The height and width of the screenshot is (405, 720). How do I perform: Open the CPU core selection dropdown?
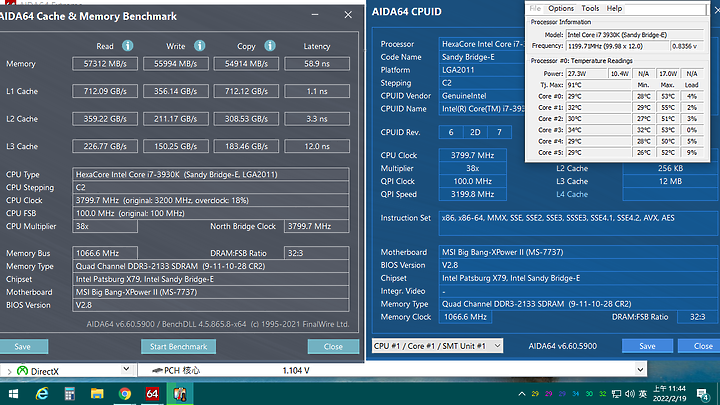point(437,346)
